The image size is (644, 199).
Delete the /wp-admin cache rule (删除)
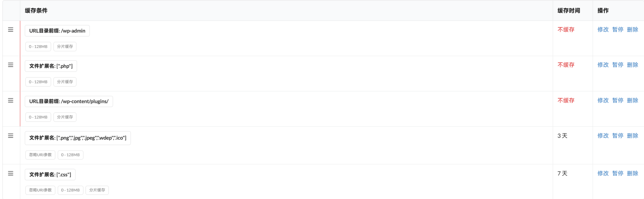point(632,30)
